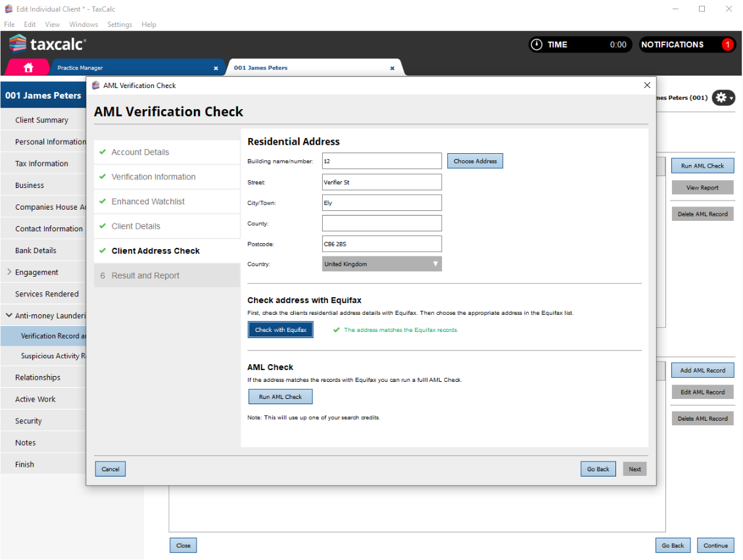Image resolution: width=743 pixels, height=560 pixels.
Task: Click Add AML Record button
Action: coord(702,370)
